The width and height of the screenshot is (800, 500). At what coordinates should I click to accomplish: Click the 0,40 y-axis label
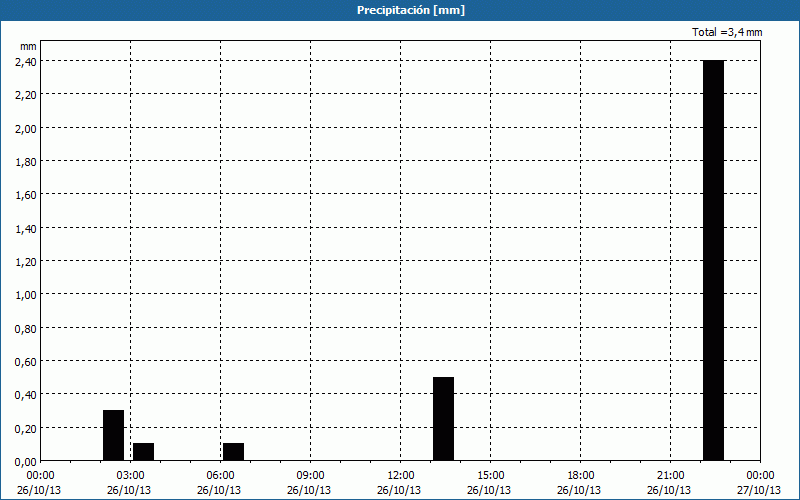pyautogui.click(x=26, y=394)
